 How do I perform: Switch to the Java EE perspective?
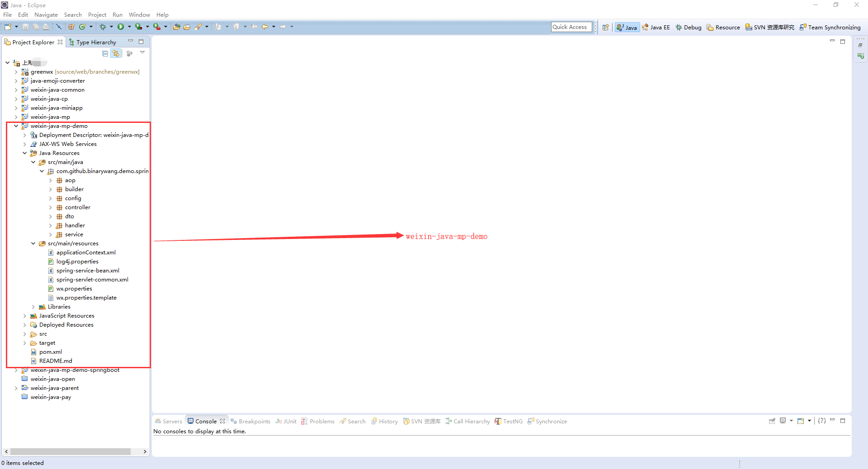tap(656, 27)
